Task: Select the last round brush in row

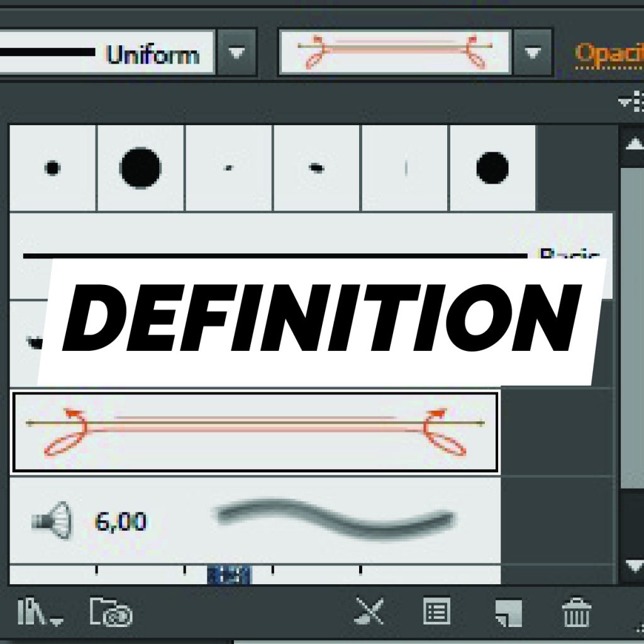Action: 493,168
